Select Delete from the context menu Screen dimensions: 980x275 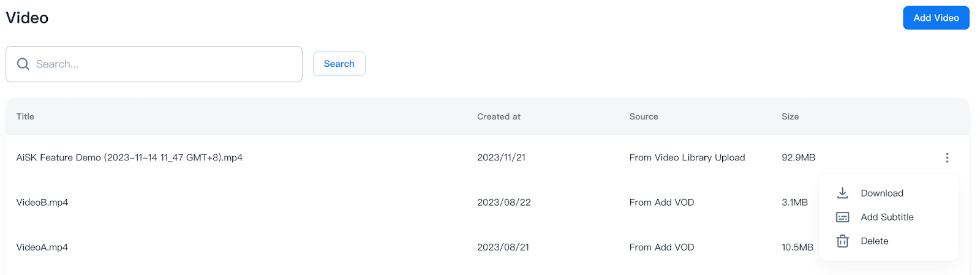[x=874, y=241]
